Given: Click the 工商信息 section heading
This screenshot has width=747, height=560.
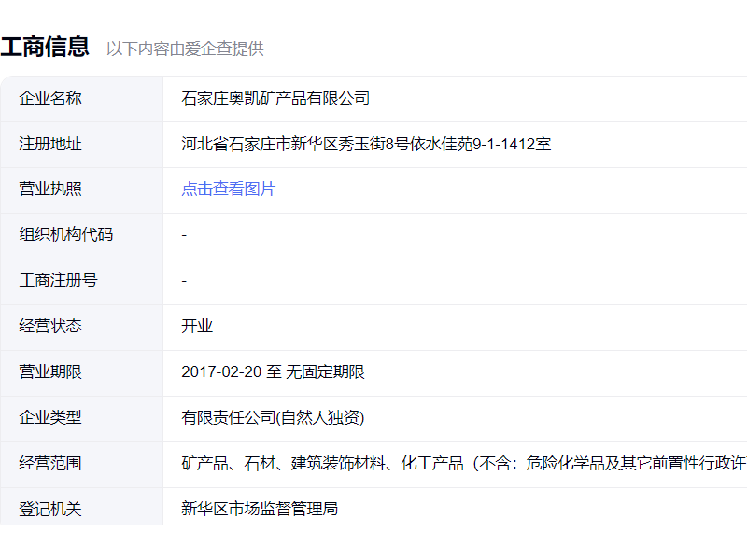Looking at the screenshot, I should 45,47.
